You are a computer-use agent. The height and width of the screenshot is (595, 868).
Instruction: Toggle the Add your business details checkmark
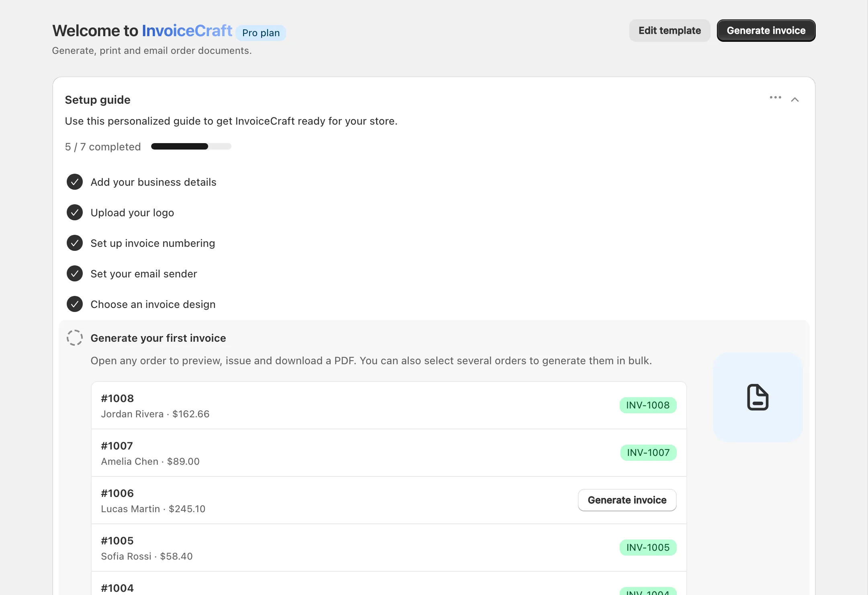75,182
